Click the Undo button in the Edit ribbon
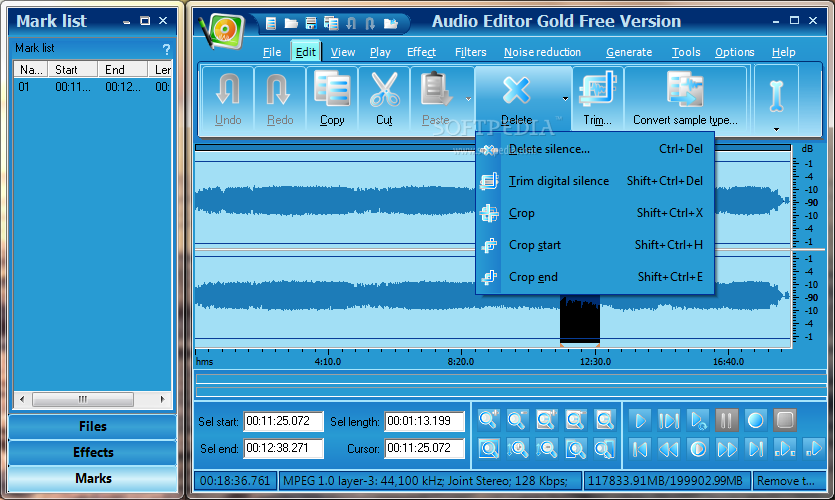Screen dimensions: 835x500 pos(228,99)
